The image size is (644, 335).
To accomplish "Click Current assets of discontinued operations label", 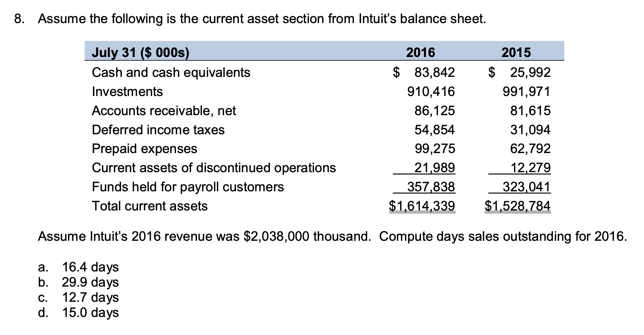I will (214, 168).
